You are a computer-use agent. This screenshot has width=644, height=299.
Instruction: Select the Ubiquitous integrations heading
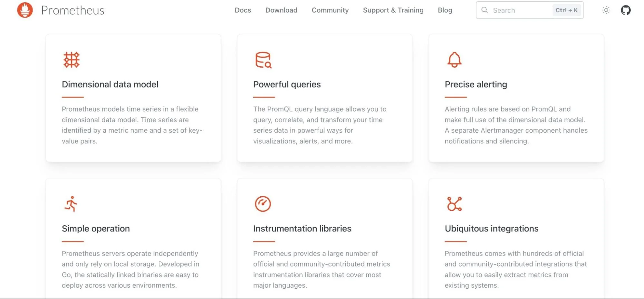[491, 229]
